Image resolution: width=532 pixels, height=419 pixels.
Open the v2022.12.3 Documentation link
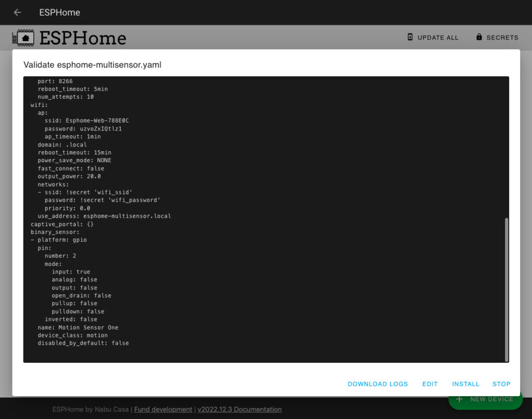click(240, 409)
